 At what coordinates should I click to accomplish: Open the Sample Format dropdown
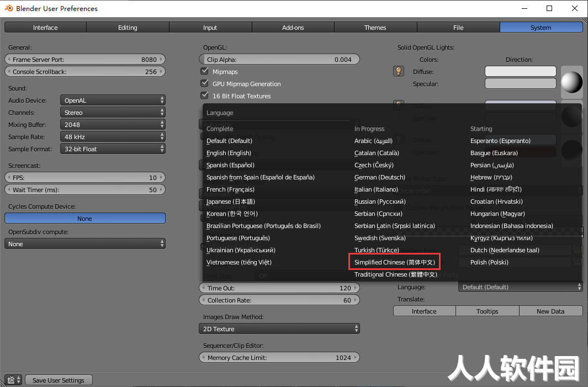[x=113, y=149]
